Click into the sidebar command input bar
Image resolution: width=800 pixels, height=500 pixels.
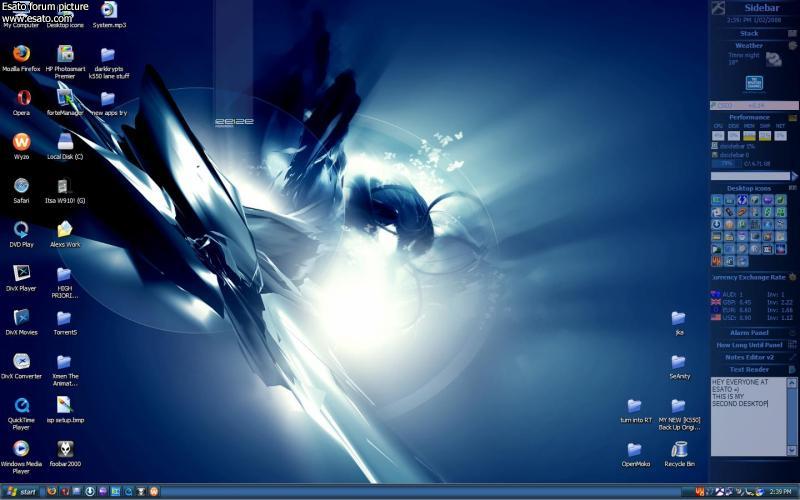(750, 176)
